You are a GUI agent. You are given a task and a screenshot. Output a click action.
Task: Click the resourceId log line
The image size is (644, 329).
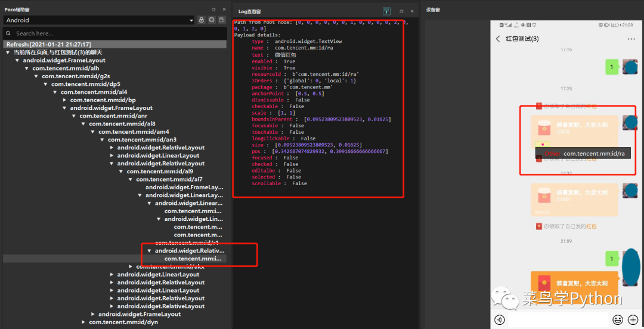(305, 75)
